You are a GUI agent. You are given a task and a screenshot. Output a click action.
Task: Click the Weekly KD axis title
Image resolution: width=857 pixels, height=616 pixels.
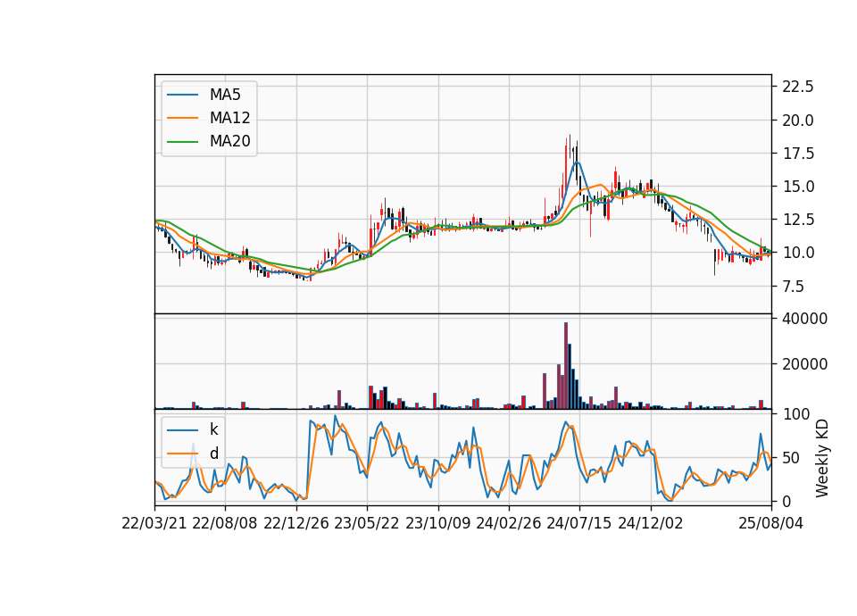point(822,459)
